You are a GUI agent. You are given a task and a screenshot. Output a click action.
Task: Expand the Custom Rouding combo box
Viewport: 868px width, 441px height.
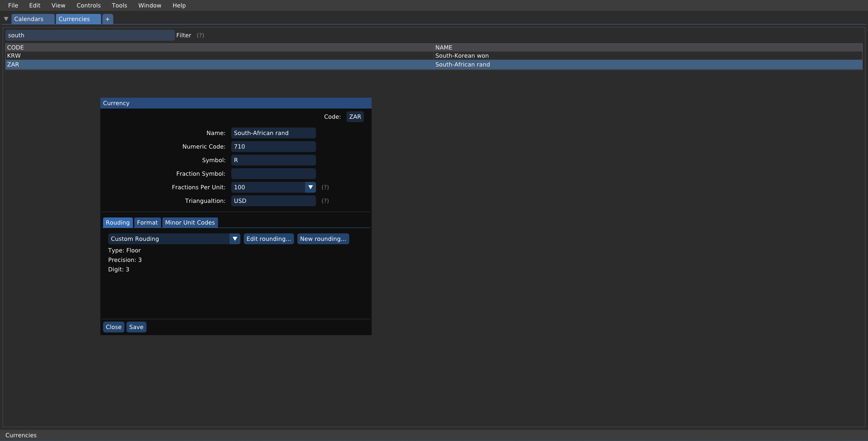pyautogui.click(x=235, y=239)
